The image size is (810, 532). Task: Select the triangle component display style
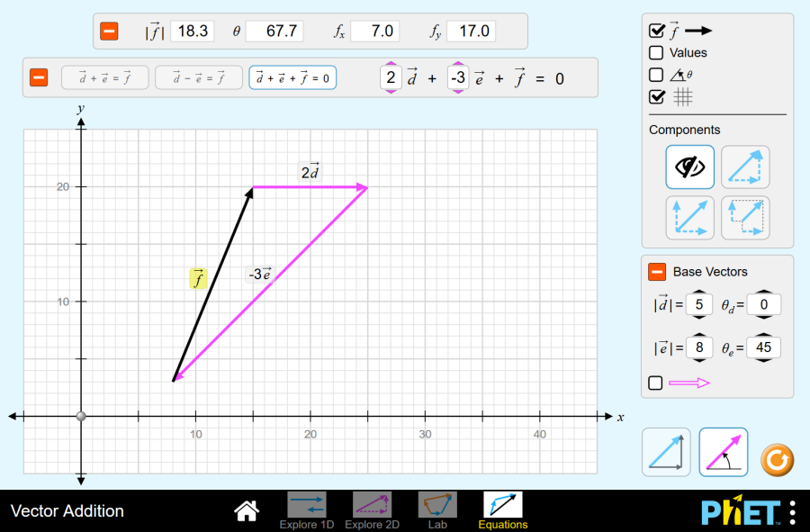point(745,167)
